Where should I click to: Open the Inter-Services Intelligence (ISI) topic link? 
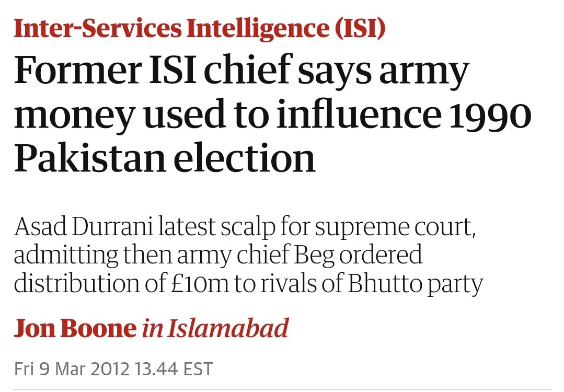tap(200, 29)
